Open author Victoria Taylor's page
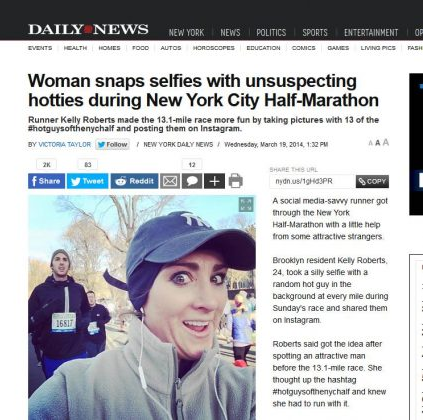Viewport: 423px width, 420px height. (65, 144)
